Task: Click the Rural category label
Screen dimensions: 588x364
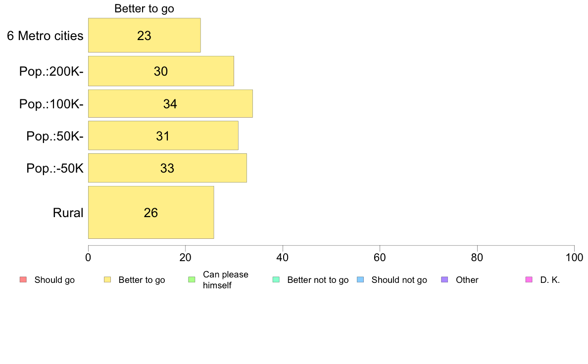Action: 68,213
